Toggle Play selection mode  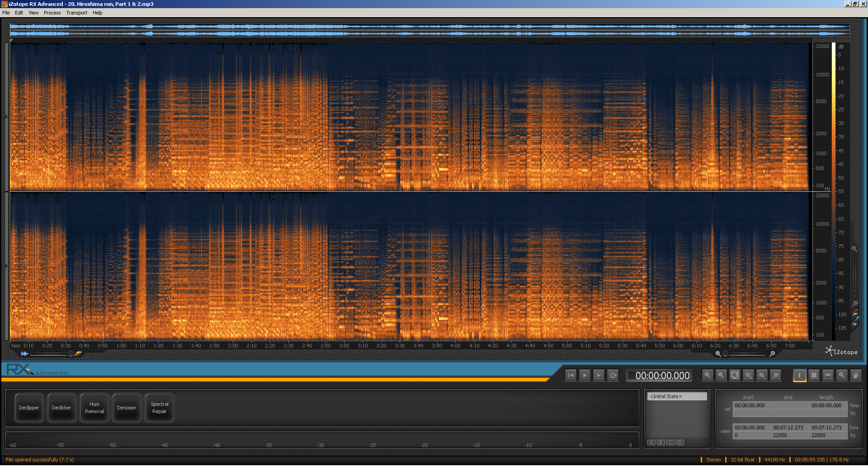pyautogui.click(x=599, y=375)
